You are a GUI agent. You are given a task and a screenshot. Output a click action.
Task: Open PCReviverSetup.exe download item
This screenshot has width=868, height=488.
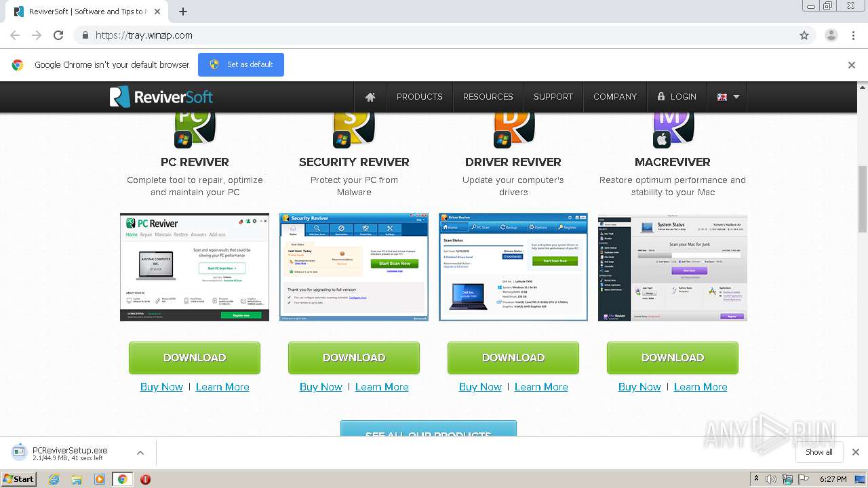coord(70,453)
